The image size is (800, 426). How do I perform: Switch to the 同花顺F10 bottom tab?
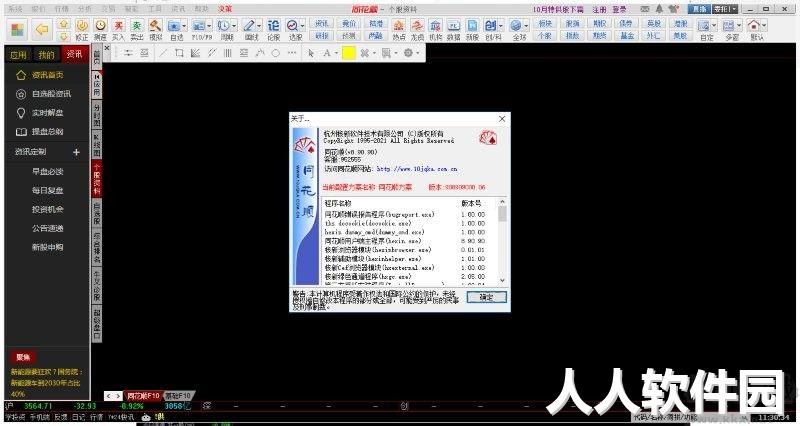pyautogui.click(x=143, y=395)
